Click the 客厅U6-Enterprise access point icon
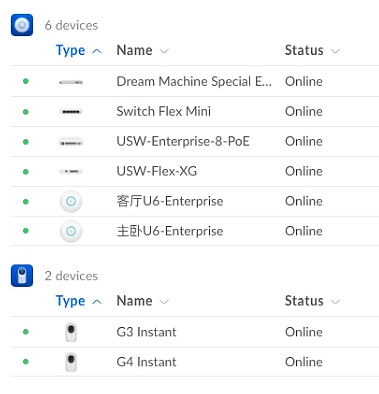 [x=71, y=201]
